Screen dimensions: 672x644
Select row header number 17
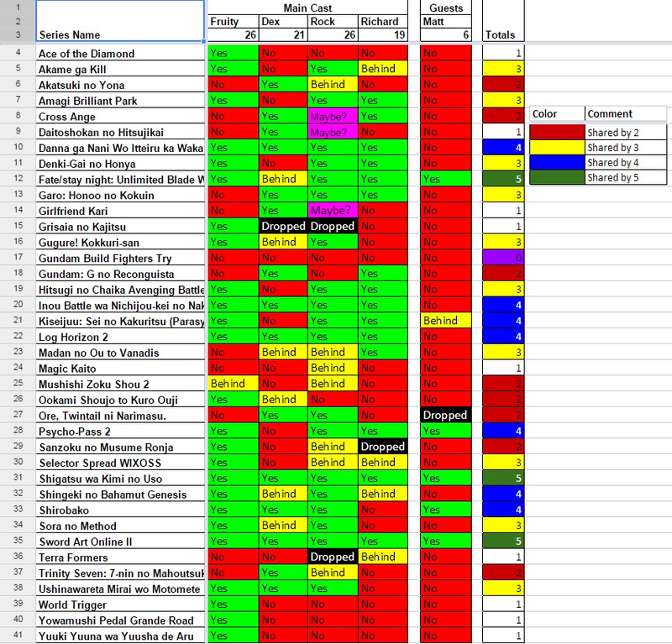click(x=18, y=257)
